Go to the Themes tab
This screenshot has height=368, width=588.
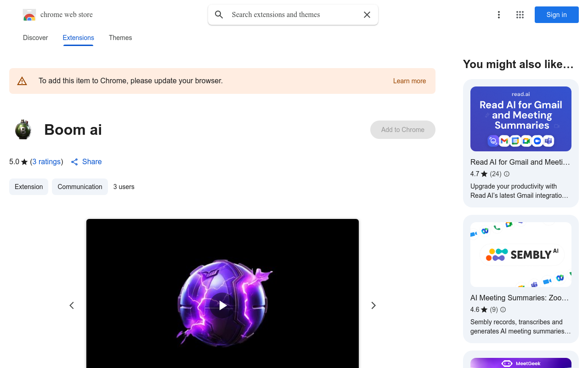(120, 38)
